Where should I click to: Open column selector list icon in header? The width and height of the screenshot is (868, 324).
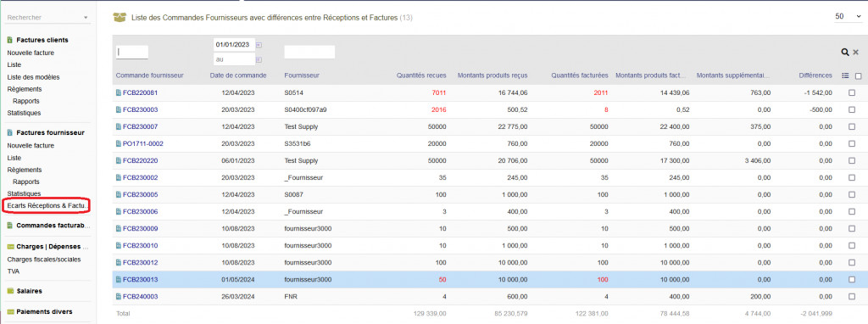click(x=845, y=75)
